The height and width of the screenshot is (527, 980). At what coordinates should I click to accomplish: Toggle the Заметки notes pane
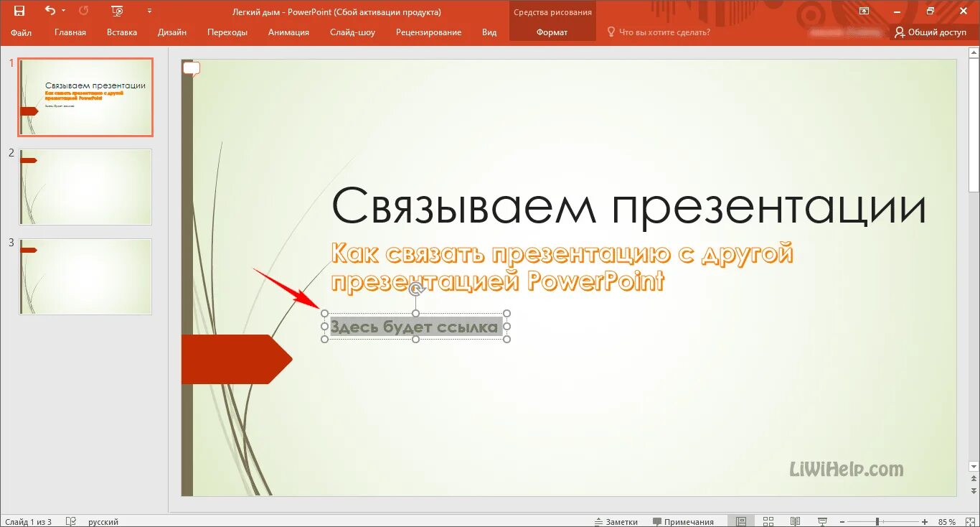point(616,521)
